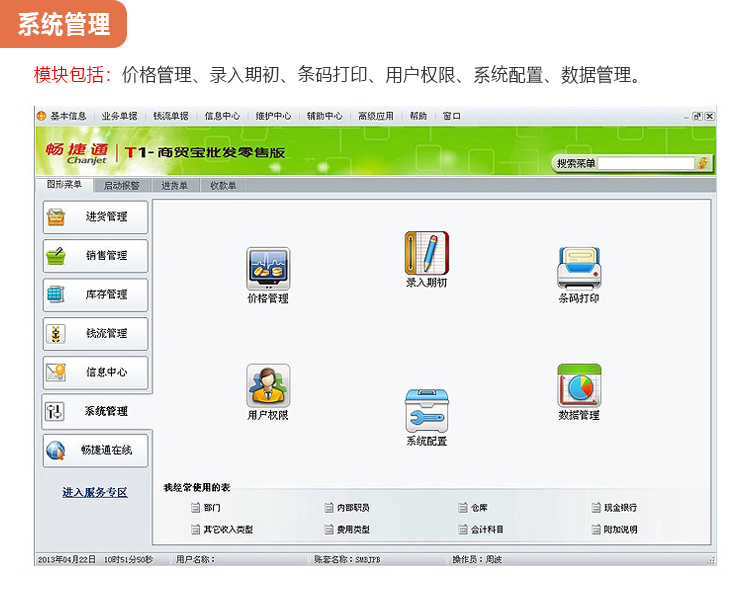Image resolution: width=750 pixels, height=605 pixels.
Task: Open the 其它收入类型 frequently used table
Action: pos(221,529)
